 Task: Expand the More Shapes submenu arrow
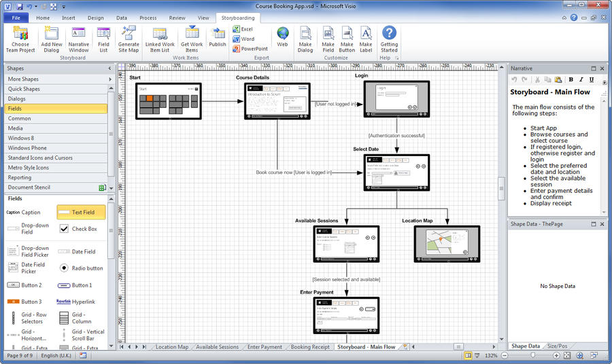(x=110, y=79)
